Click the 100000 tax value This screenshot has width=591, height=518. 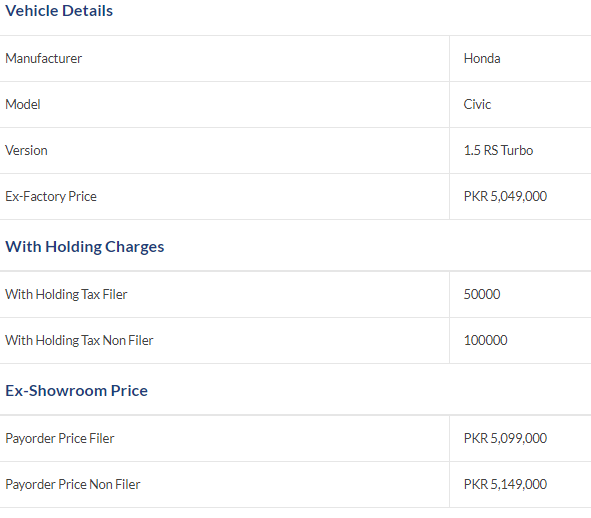[485, 340]
